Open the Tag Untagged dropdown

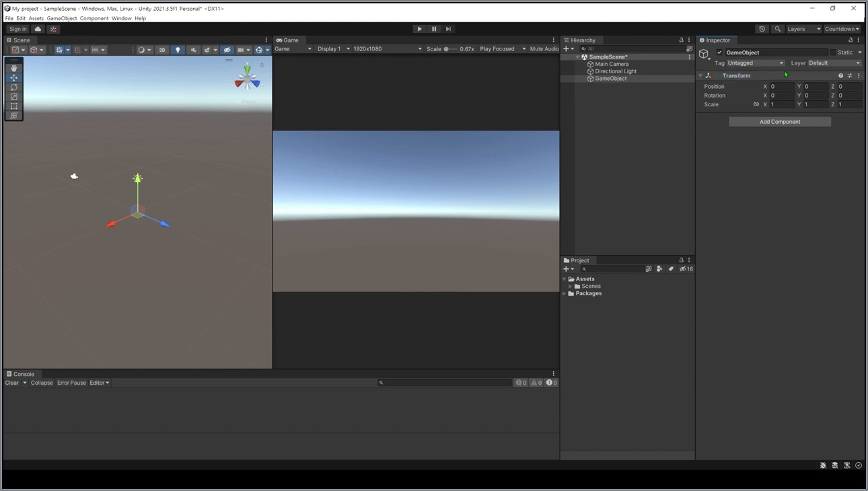pos(756,63)
